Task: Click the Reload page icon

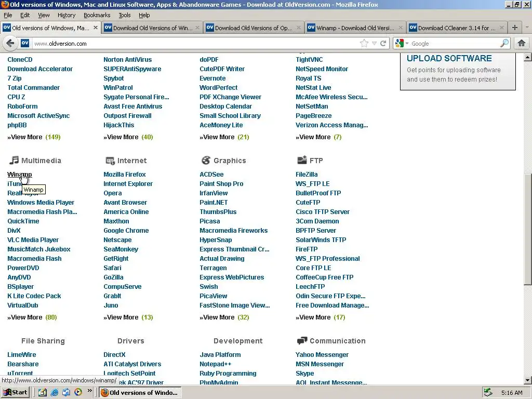Action: [x=383, y=44]
